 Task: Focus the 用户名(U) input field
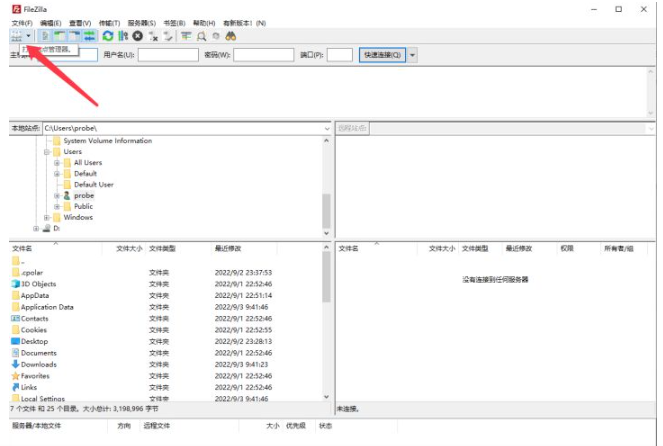[168, 55]
